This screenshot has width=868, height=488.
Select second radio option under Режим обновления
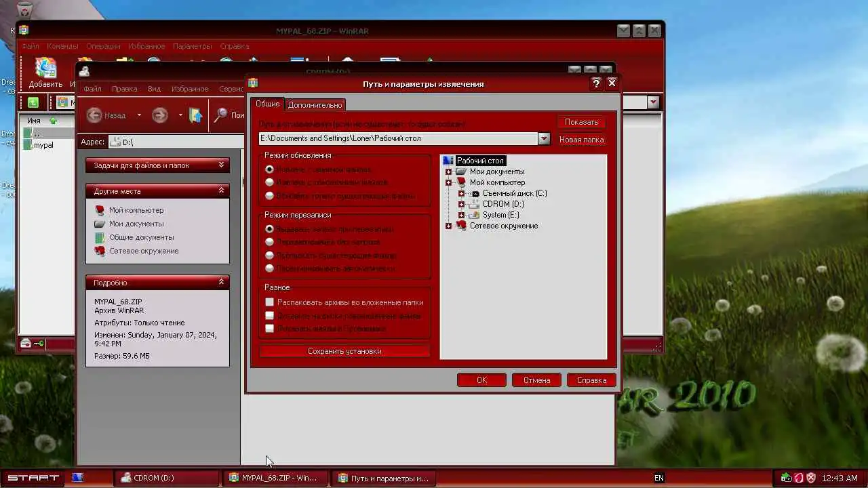coord(269,182)
